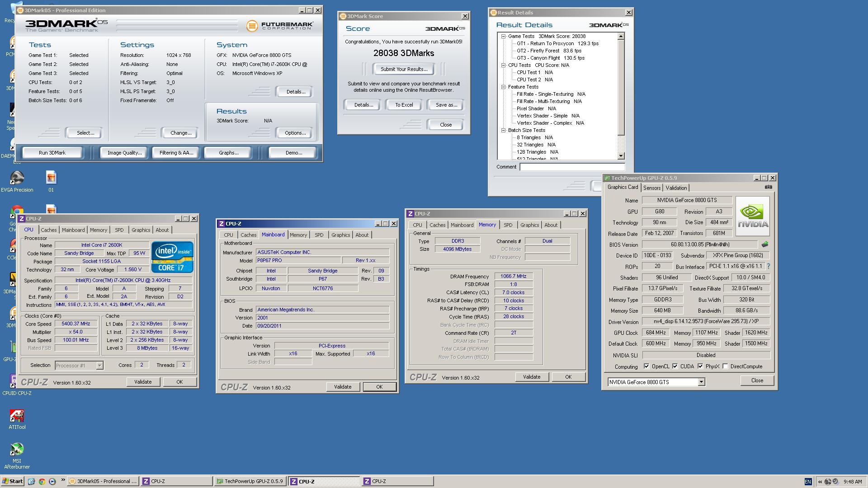Click Close in 3DMark Score window
Screen dimensions: 868x488
(x=445, y=125)
